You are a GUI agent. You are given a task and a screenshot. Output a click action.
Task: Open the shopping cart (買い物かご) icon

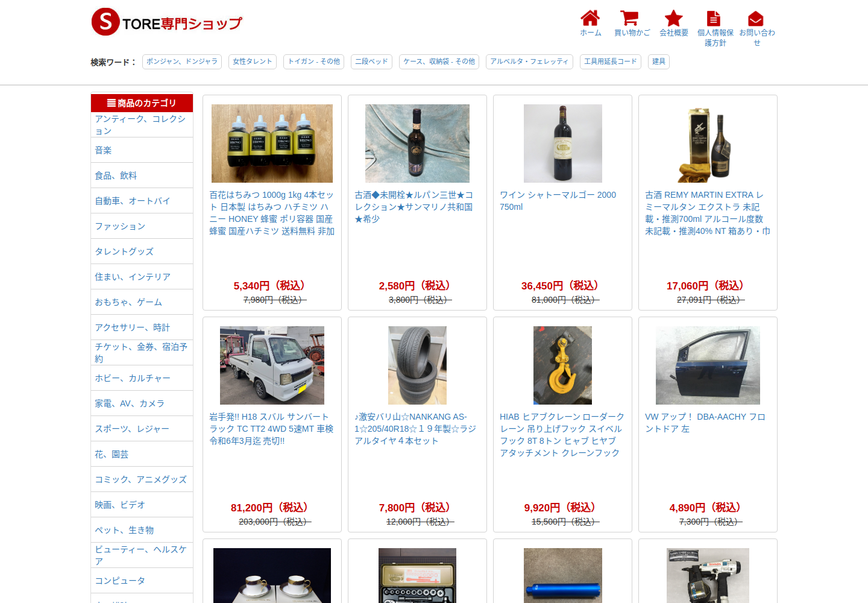(629, 18)
